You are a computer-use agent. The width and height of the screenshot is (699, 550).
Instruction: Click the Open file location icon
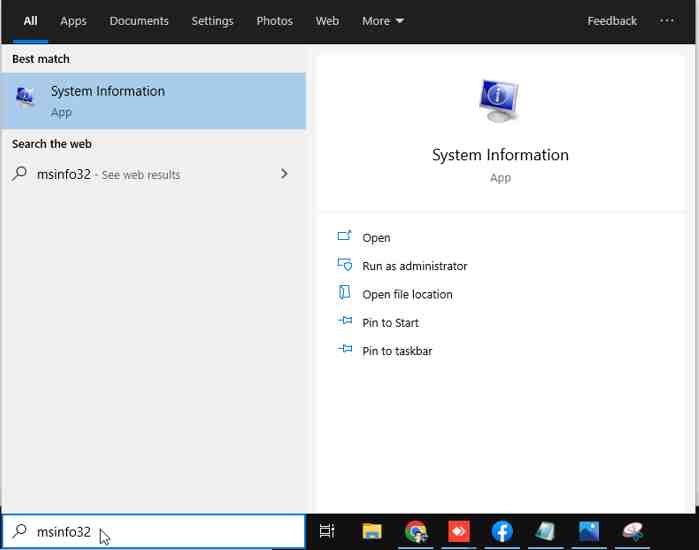click(x=344, y=292)
